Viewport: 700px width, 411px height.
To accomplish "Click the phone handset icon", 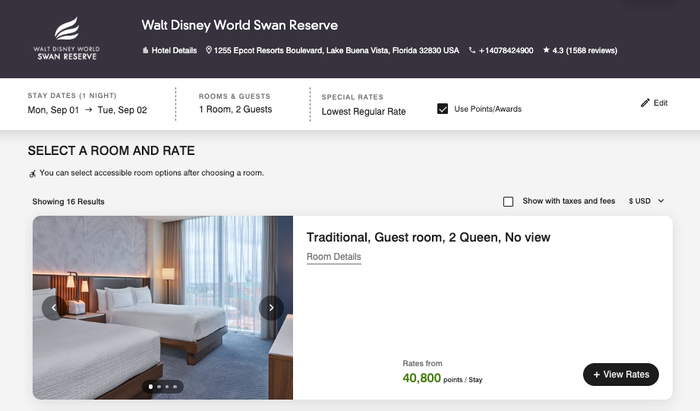I will pos(472,50).
